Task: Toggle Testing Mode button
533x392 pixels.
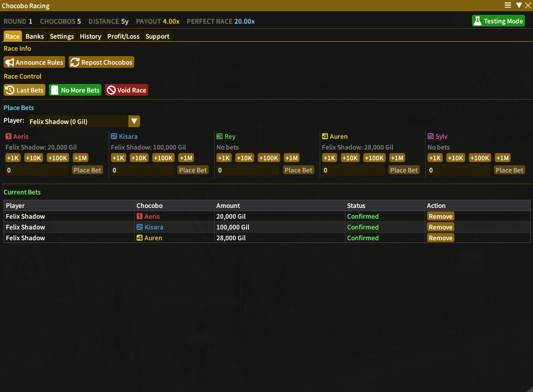Action: pos(498,21)
